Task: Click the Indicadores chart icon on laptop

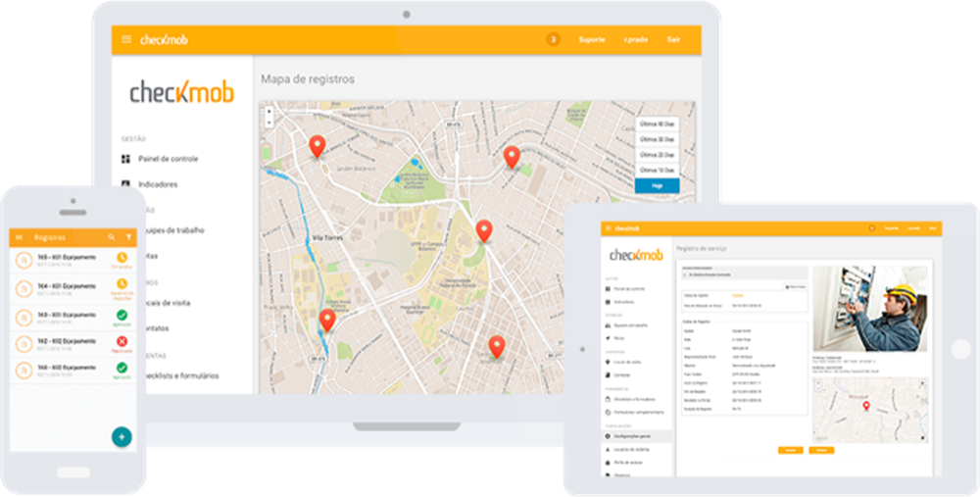Action: tap(125, 183)
